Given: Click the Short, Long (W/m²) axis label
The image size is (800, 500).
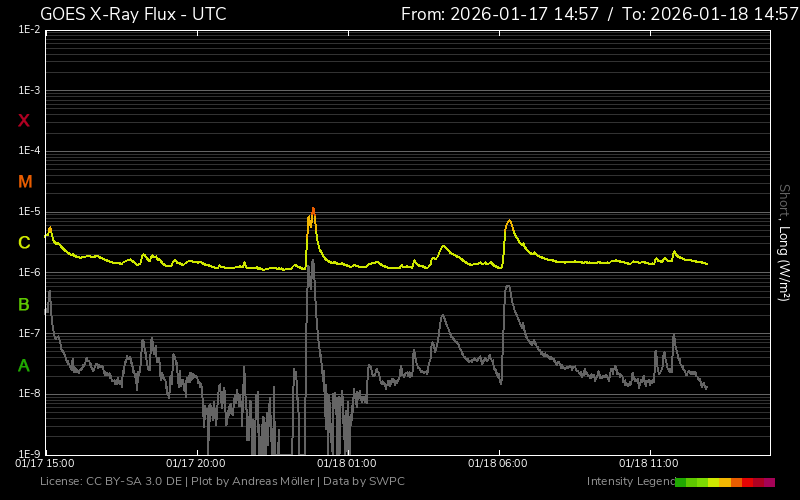Looking at the screenshot, I should click(x=785, y=242).
